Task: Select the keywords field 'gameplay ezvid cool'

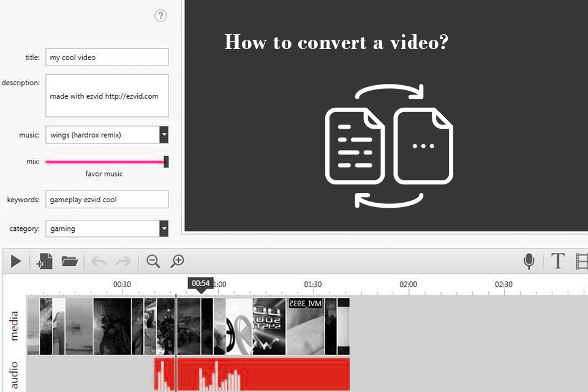Action: point(107,199)
